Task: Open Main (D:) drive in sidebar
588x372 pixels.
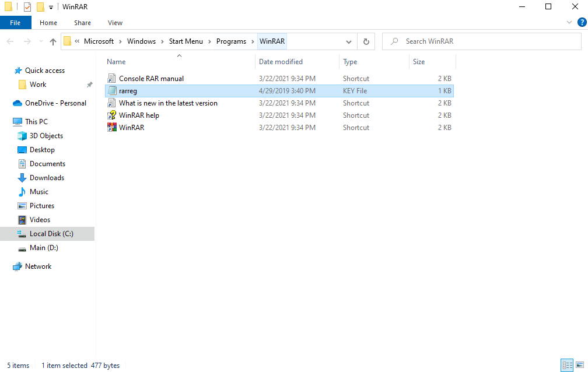Action: click(44, 248)
